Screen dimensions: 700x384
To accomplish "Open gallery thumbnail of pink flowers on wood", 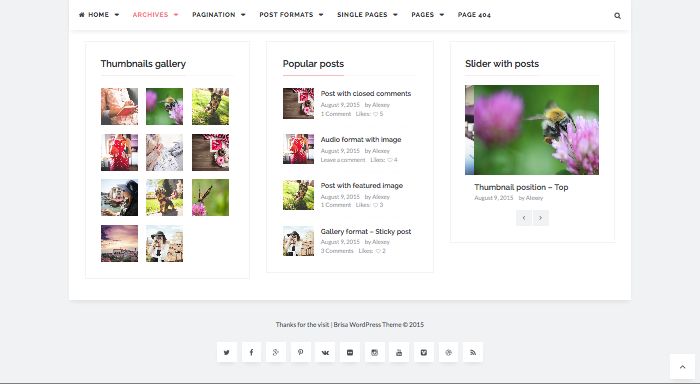I will [x=210, y=152].
